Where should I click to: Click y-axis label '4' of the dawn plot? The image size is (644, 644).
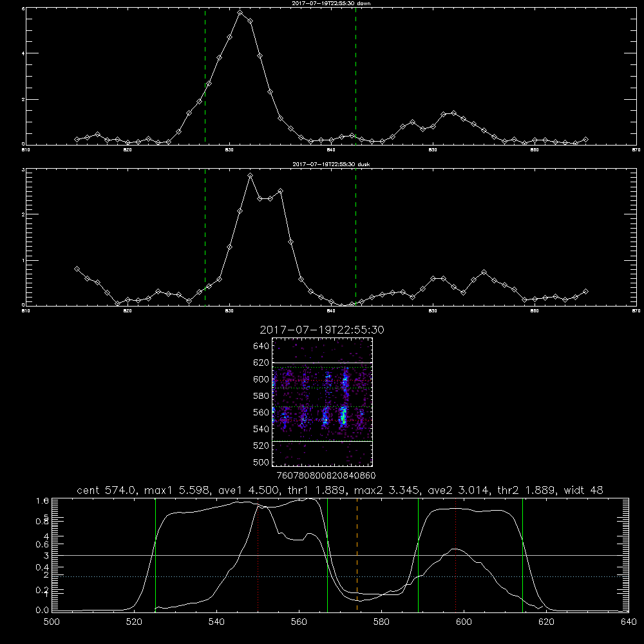(x=23, y=53)
